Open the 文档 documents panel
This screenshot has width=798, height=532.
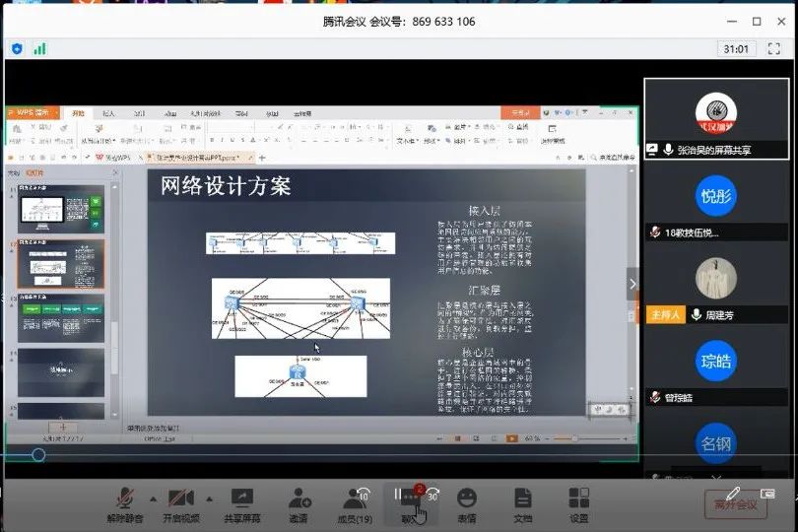(x=522, y=499)
